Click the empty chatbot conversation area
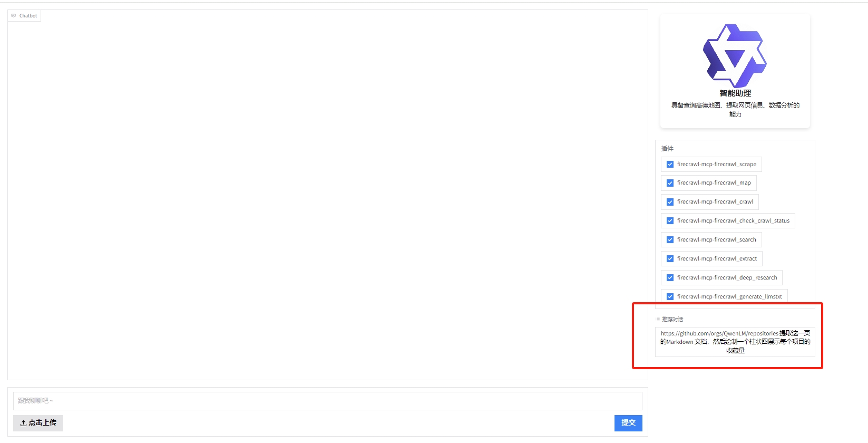This screenshot has width=868, height=443. click(328, 200)
